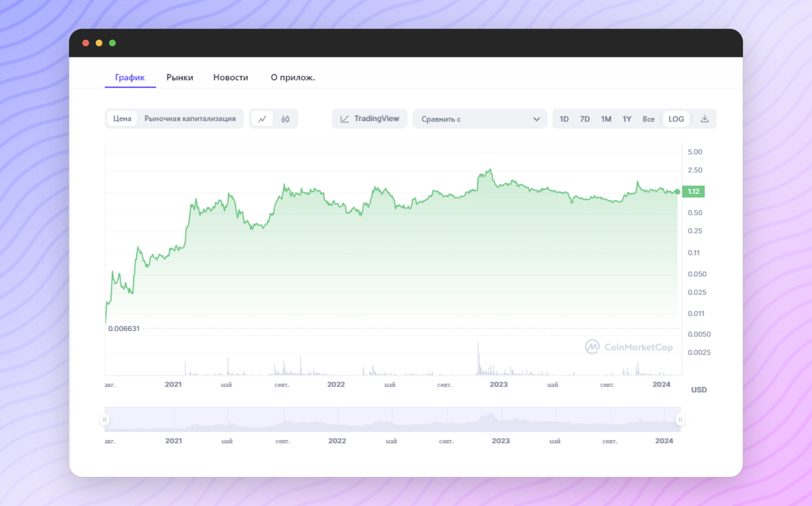The height and width of the screenshot is (506, 812).
Task: Set time range to 1D
Action: pyautogui.click(x=564, y=119)
